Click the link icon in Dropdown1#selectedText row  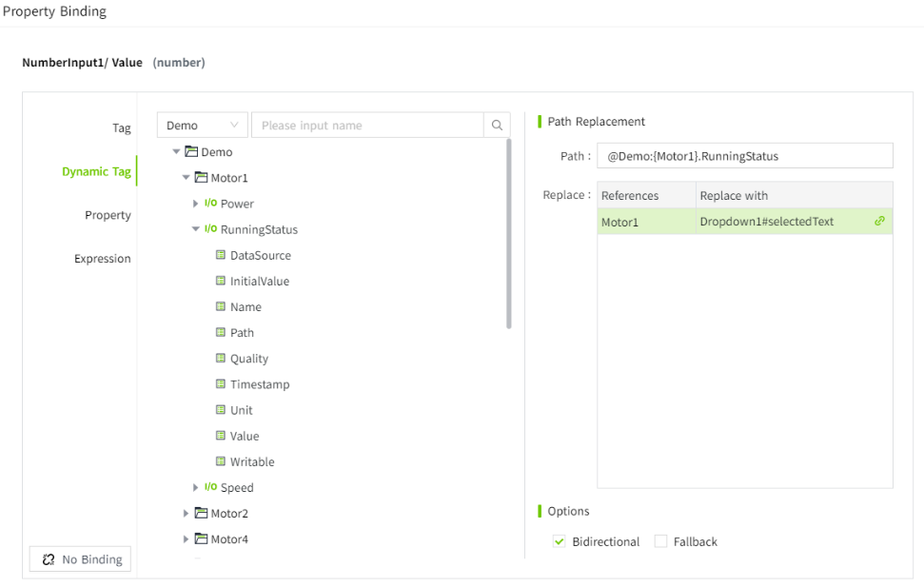tap(879, 222)
